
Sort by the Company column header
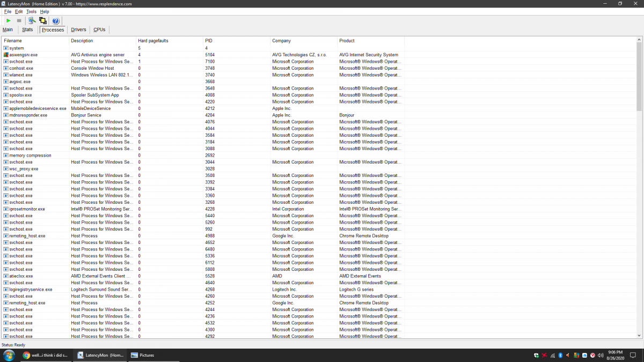tap(304, 41)
